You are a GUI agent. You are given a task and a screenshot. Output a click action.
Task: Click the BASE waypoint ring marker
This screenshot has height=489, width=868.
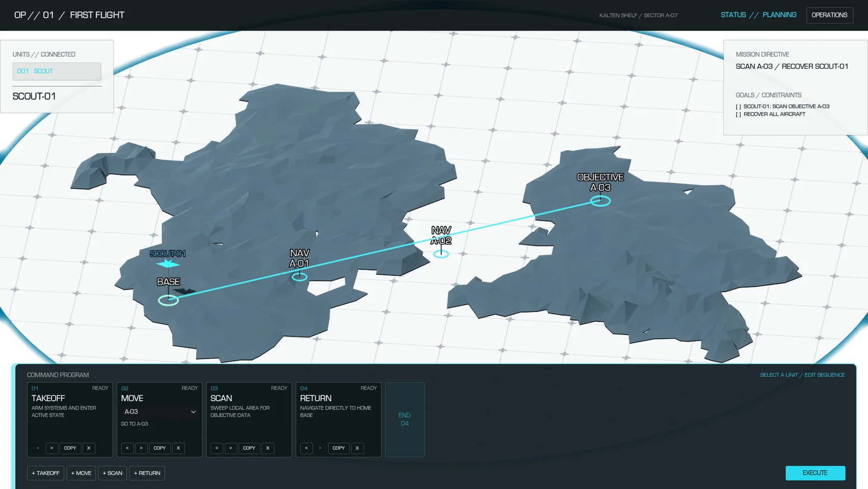point(168,300)
